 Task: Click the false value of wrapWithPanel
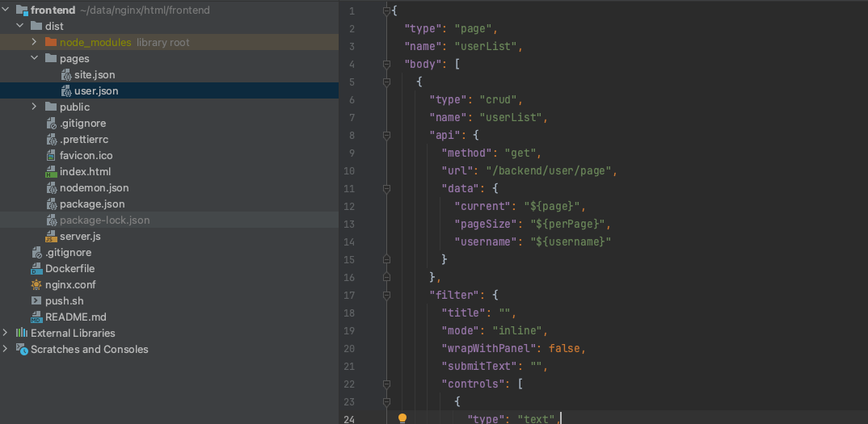(x=564, y=348)
